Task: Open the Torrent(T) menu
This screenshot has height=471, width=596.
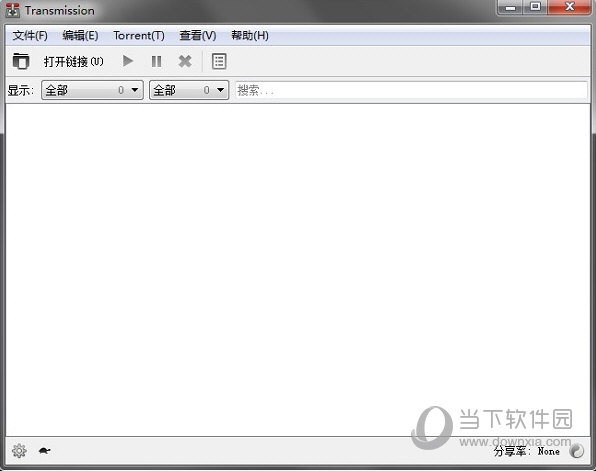Action: [139, 36]
